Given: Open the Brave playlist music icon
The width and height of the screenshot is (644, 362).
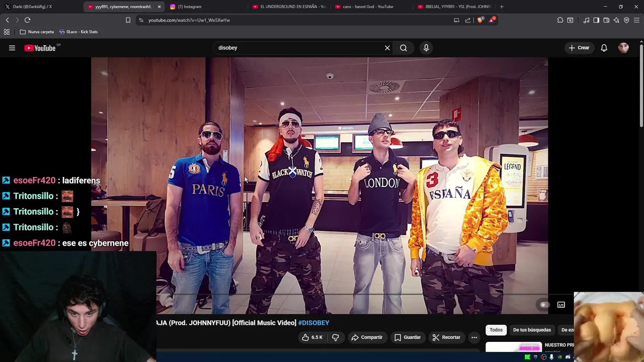Looking at the screenshot, I should pyautogui.click(x=586, y=20).
